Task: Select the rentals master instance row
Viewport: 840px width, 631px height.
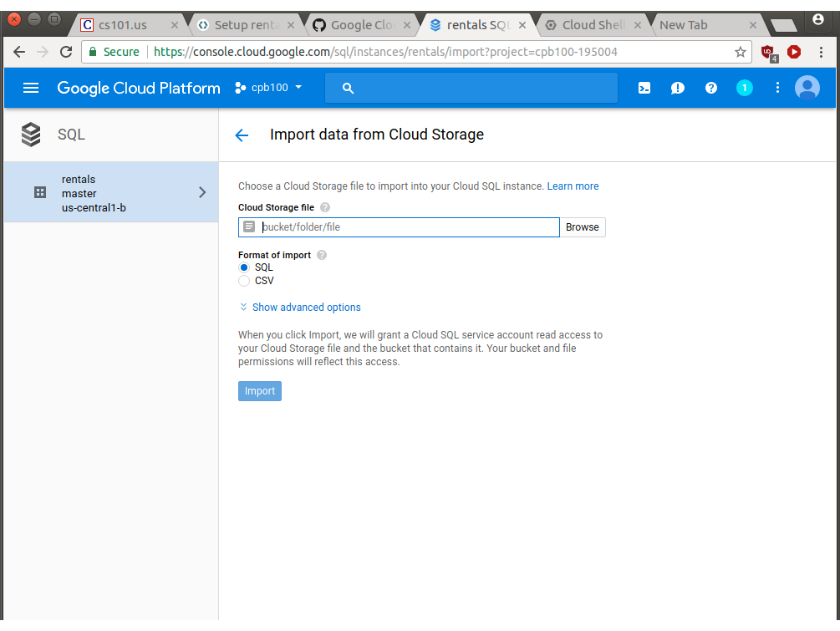Action: (x=111, y=193)
